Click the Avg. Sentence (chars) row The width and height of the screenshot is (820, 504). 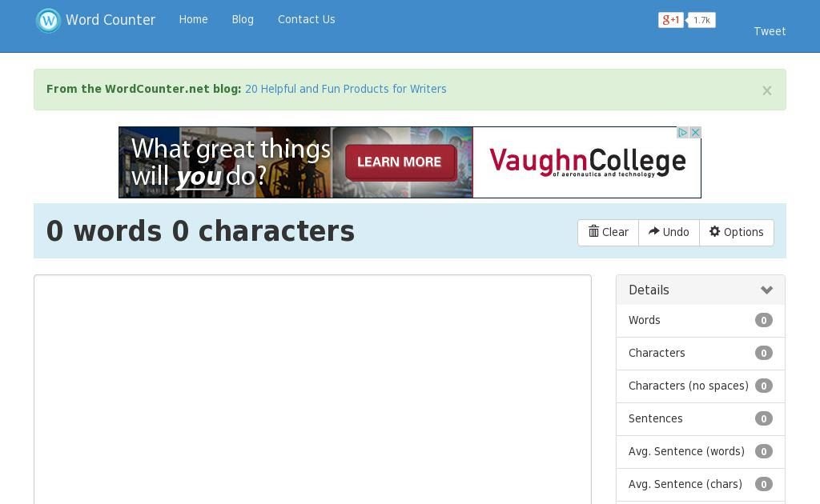point(701,485)
